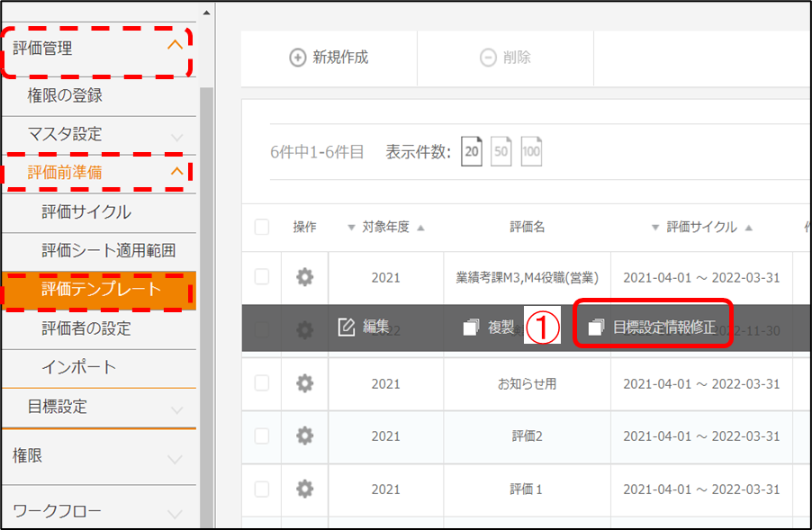This screenshot has height=530, width=812.
Task: Select 評価者の設定 menu item
Action: pyautogui.click(x=86, y=329)
